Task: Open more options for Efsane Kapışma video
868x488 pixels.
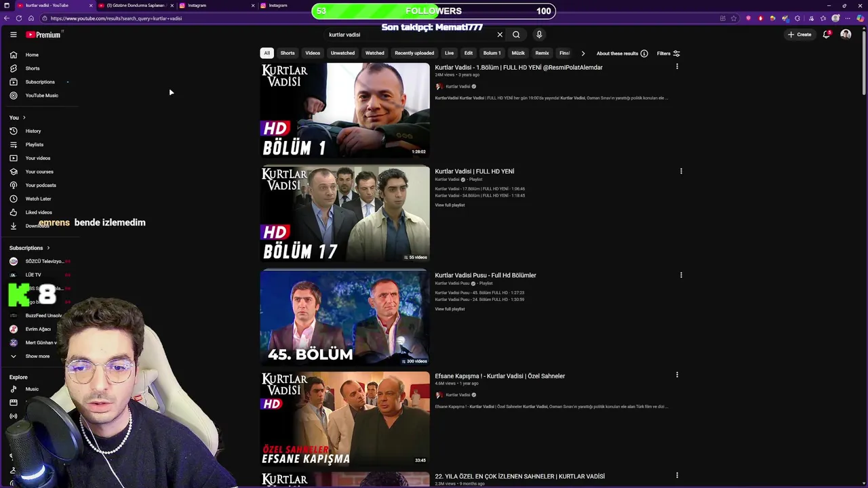Action: (x=677, y=375)
